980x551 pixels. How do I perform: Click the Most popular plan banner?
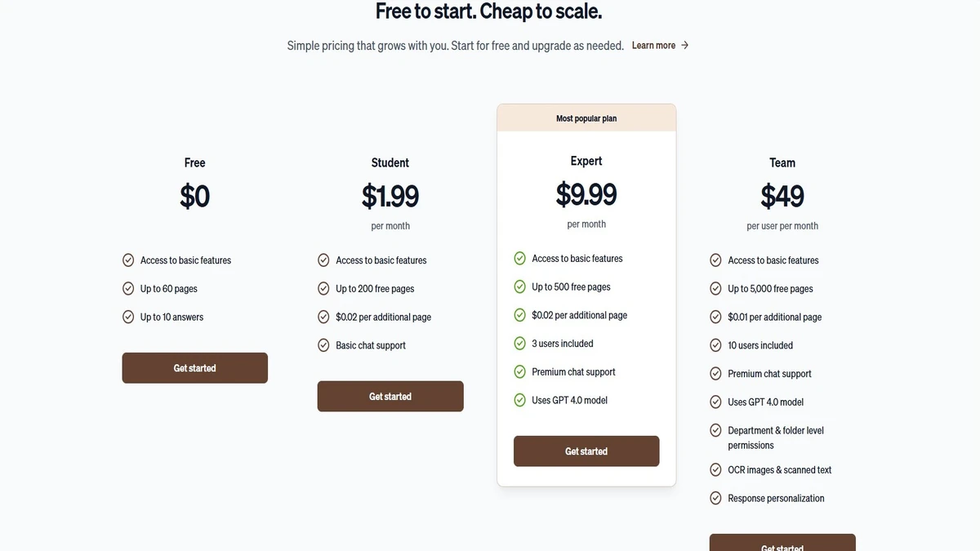(586, 118)
